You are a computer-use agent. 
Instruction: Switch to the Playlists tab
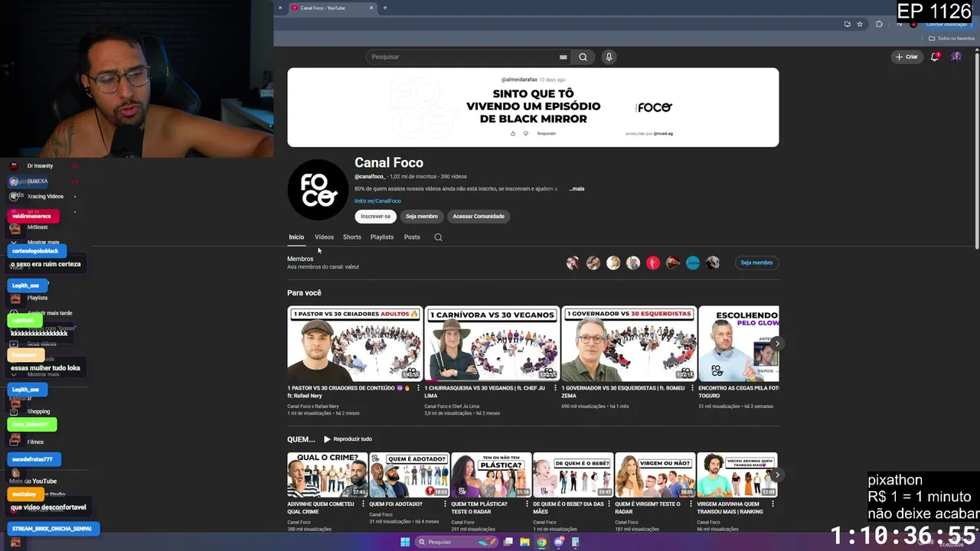(382, 237)
